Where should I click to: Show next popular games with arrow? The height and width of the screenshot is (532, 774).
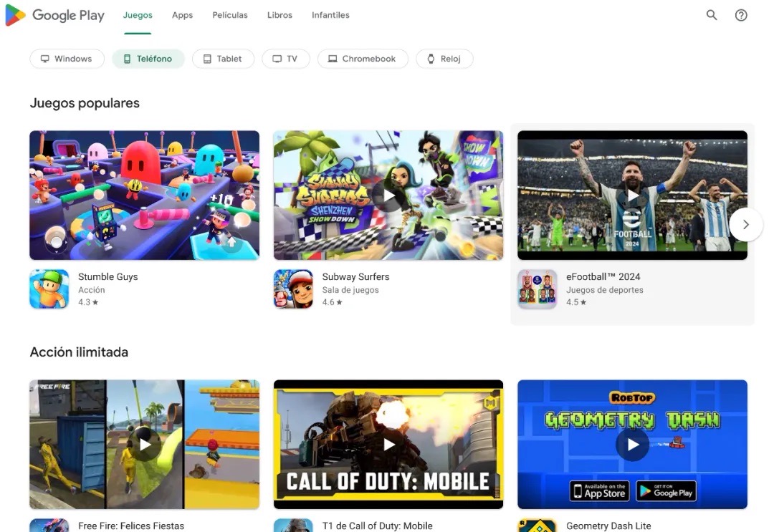pos(746,224)
